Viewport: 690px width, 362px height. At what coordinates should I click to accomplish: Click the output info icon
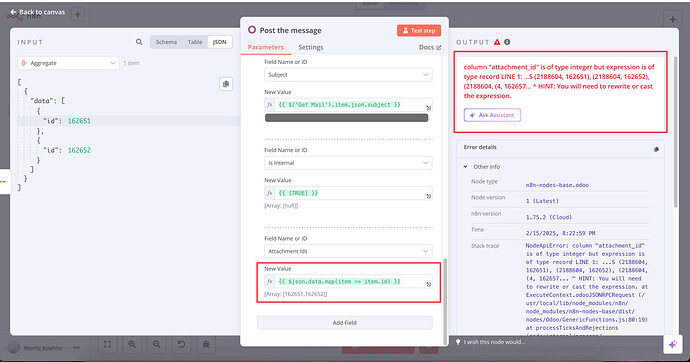[x=507, y=42]
